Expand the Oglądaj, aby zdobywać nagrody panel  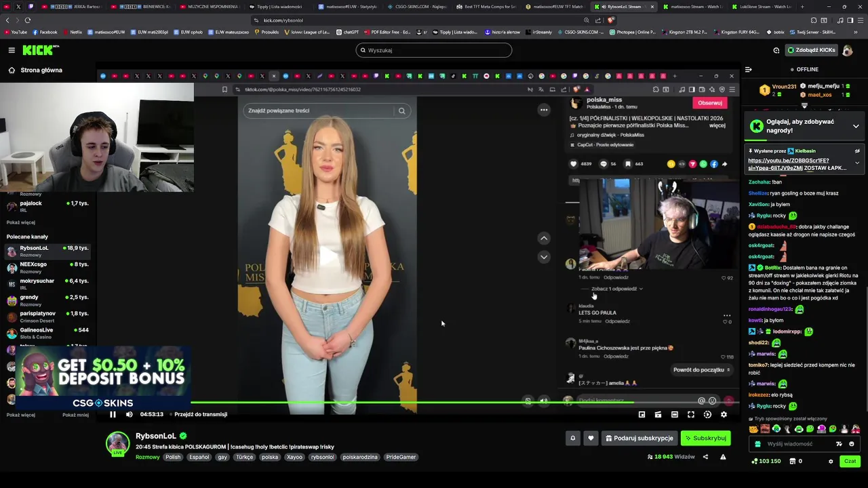tap(856, 126)
